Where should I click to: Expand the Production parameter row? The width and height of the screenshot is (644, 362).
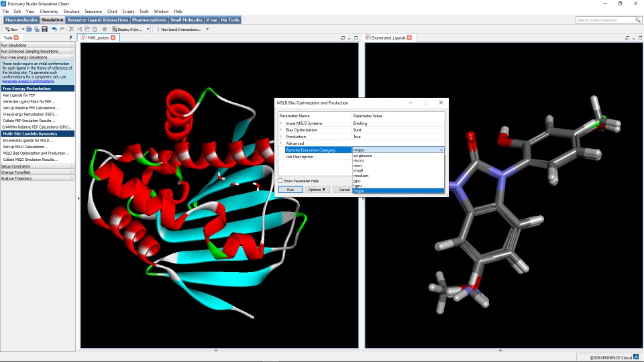tap(281, 136)
